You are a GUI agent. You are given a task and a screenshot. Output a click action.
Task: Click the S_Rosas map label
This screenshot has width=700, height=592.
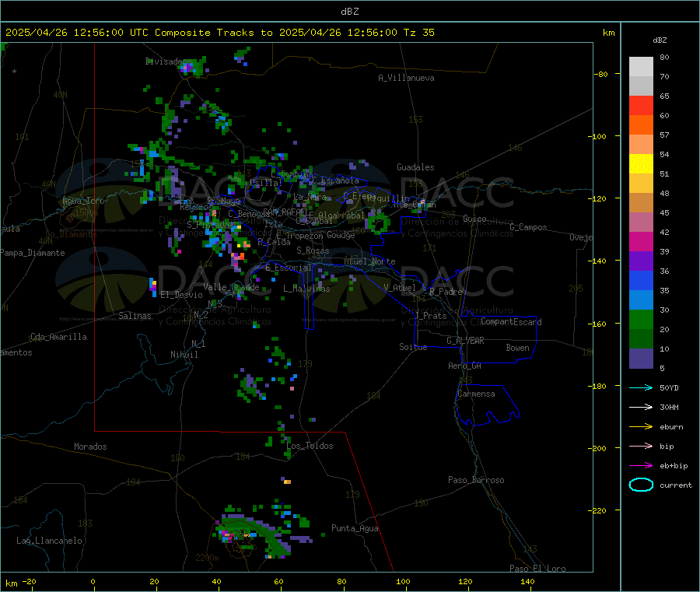point(313,250)
